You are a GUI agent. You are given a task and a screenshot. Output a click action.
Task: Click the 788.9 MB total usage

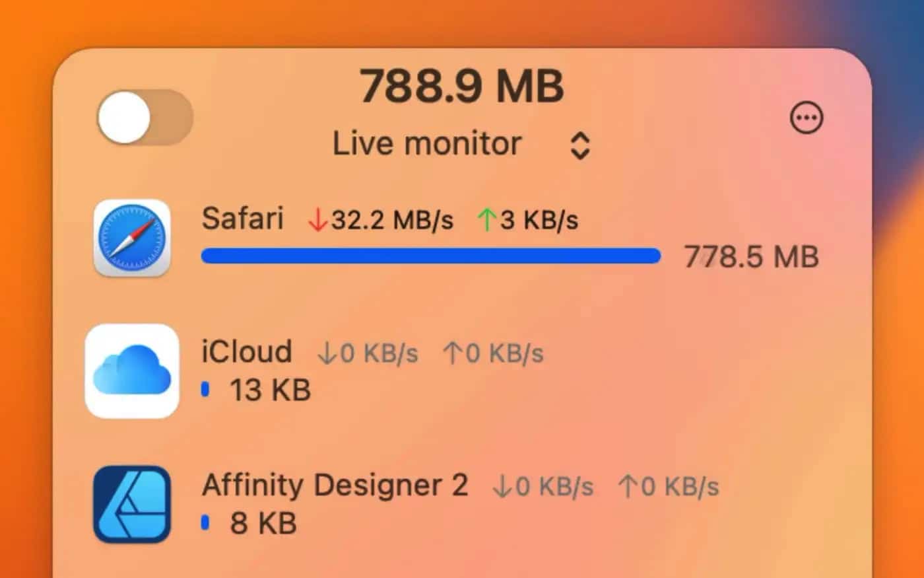tap(461, 86)
